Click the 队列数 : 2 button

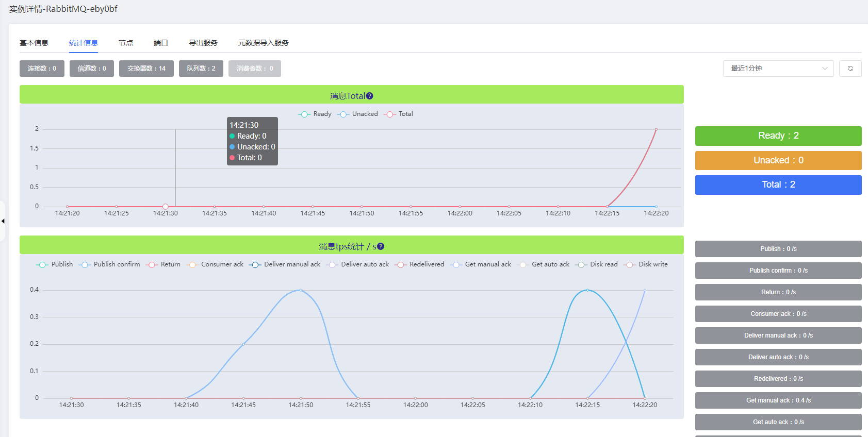(201, 69)
